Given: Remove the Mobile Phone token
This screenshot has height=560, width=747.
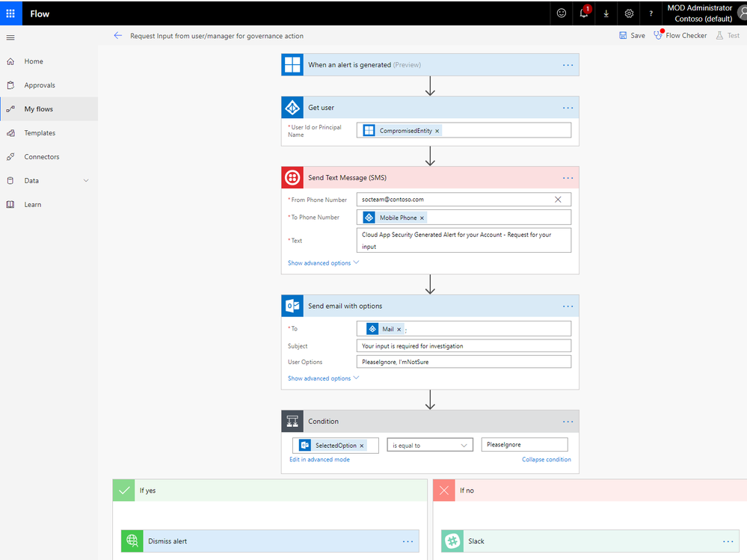Looking at the screenshot, I should pos(422,218).
